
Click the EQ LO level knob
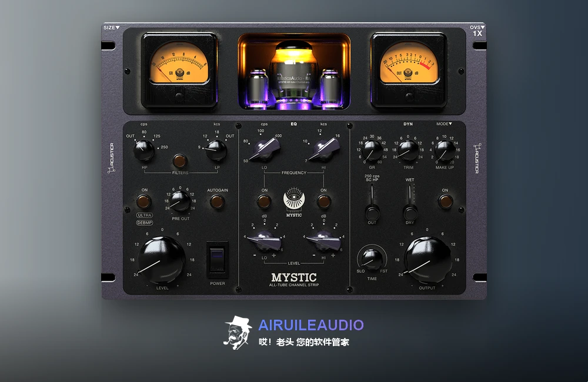pyautogui.click(x=265, y=241)
